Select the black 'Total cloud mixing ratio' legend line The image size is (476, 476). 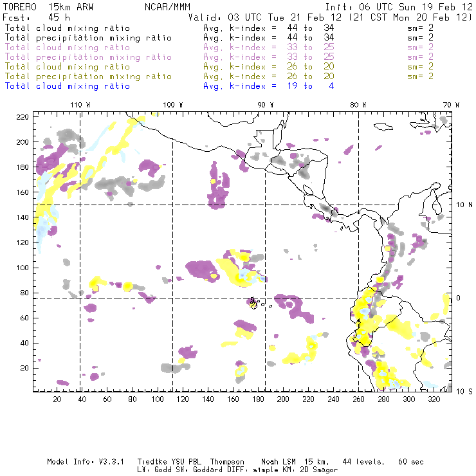(x=68, y=28)
